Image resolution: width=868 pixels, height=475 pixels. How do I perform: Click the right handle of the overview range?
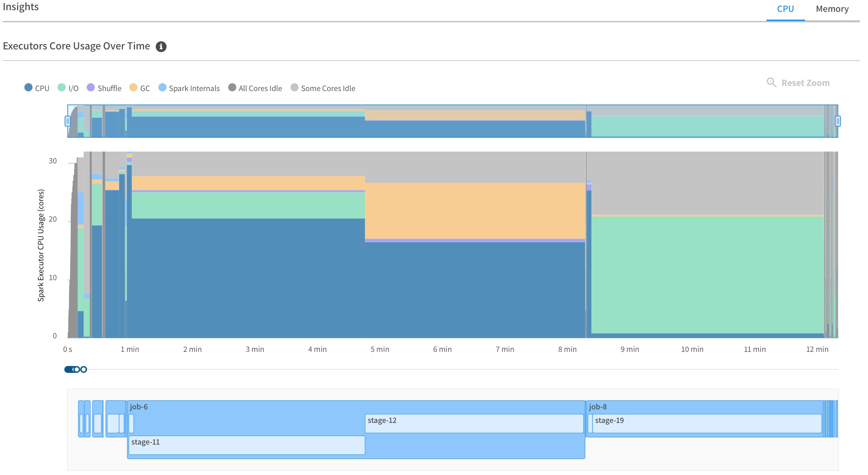pyautogui.click(x=838, y=121)
